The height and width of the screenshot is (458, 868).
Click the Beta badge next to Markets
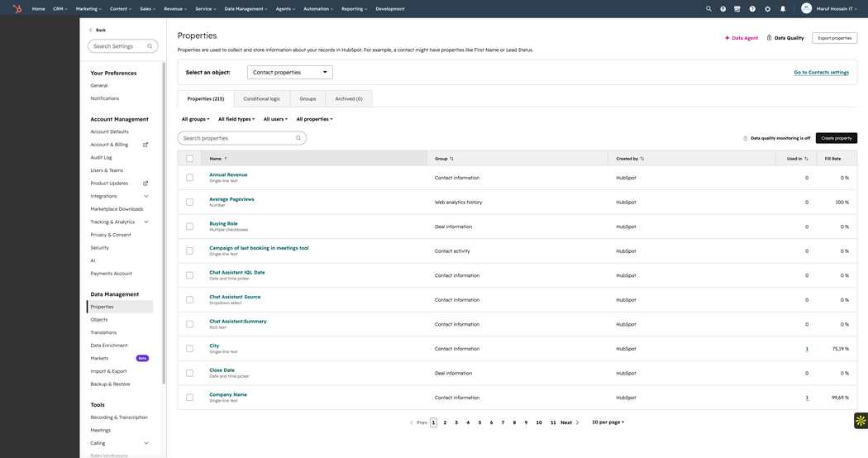tap(142, 358)
